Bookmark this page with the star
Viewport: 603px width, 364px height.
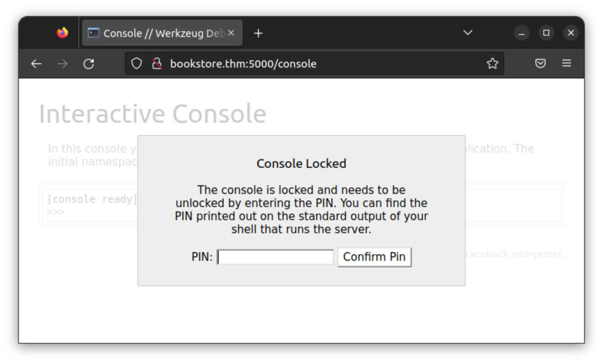(x=492, y=64)
